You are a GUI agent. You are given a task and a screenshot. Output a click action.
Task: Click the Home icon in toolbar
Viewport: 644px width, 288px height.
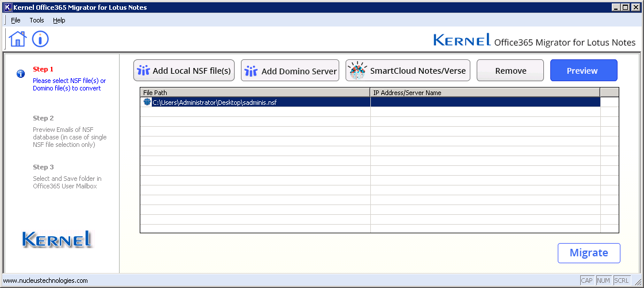[18, 39]
